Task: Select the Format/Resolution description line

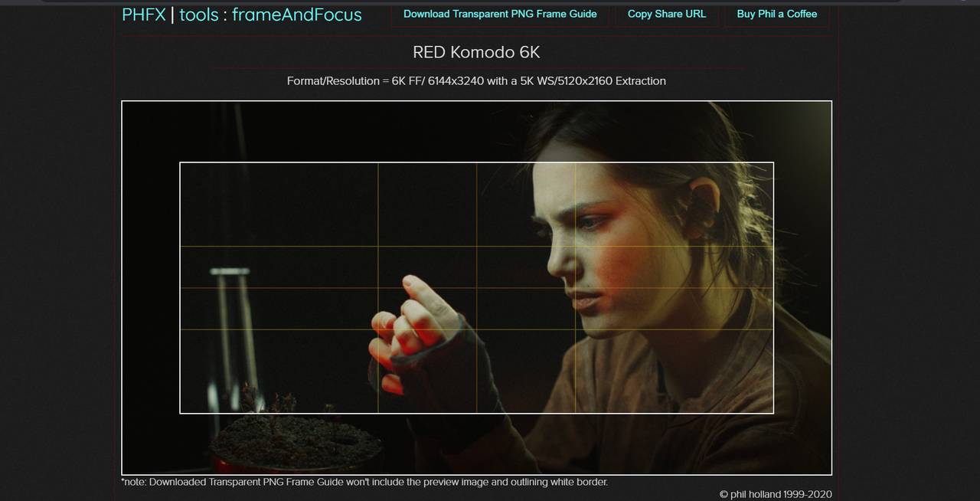Action: (476, 80)
